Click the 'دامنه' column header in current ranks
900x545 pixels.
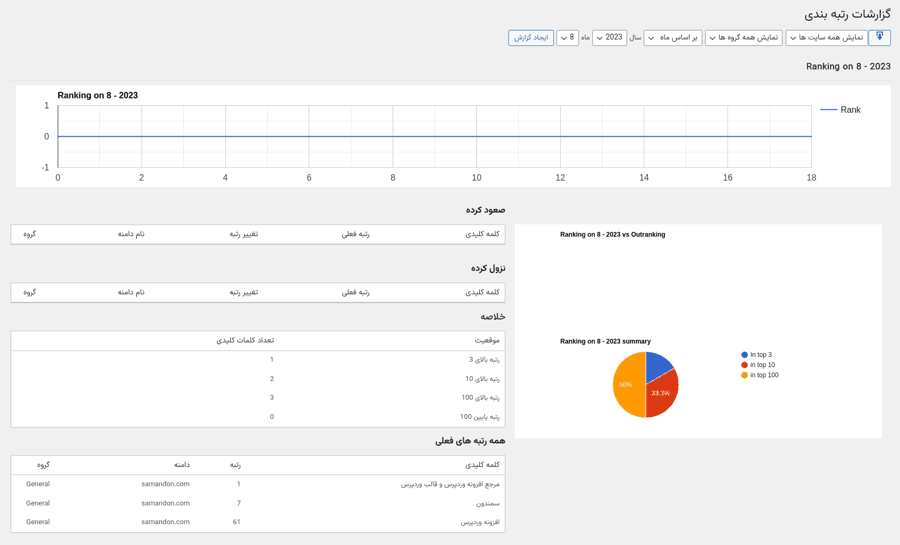click(182, 465)
